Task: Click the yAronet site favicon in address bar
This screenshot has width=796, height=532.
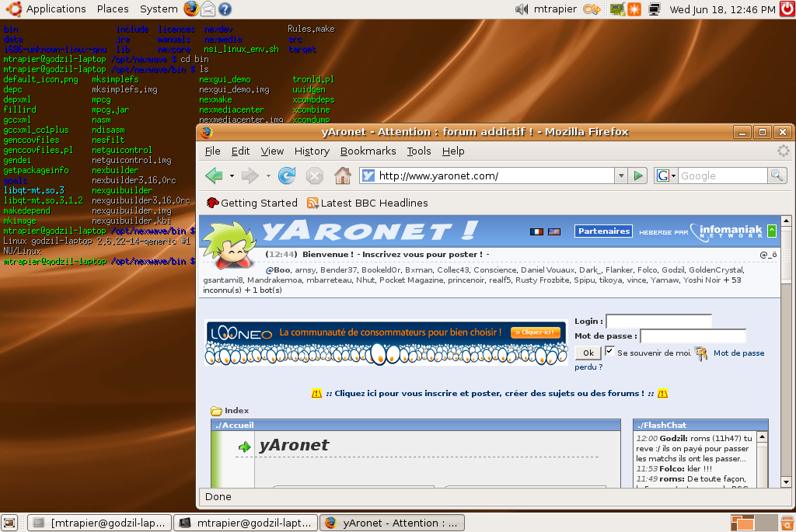Action: pyautogui.click(x=368, y=176)
